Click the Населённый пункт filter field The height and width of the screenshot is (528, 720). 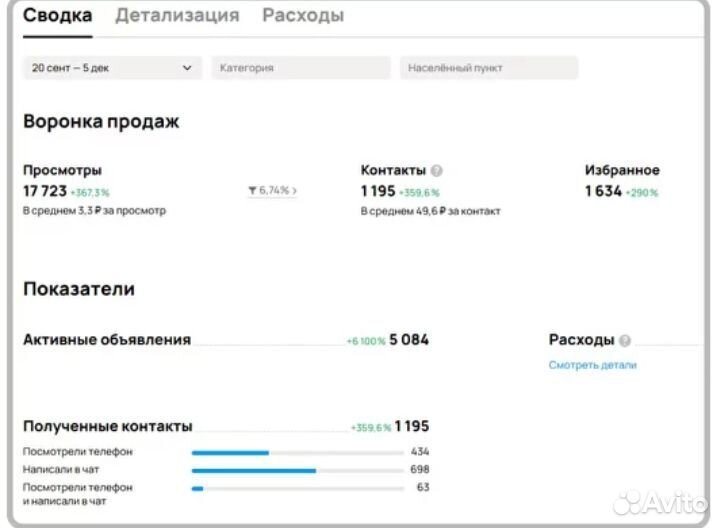click(x=489, y=68)
